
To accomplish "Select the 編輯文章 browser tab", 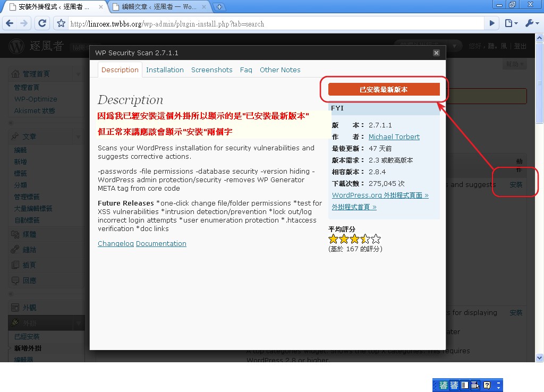I will coord(159,6).
